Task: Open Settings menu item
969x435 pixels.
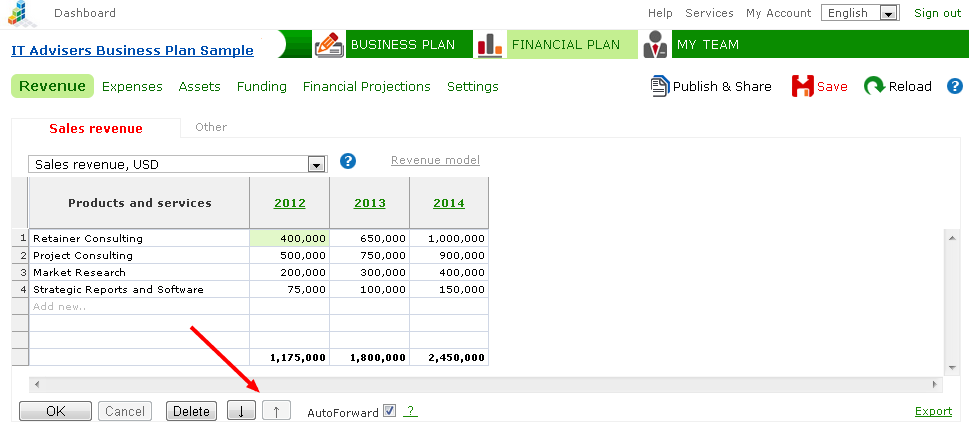Action: tap(473, 87)
